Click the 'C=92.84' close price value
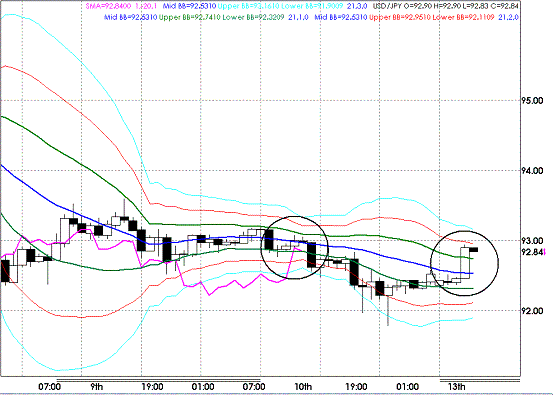553x395 pixels. tap(505, 6)
